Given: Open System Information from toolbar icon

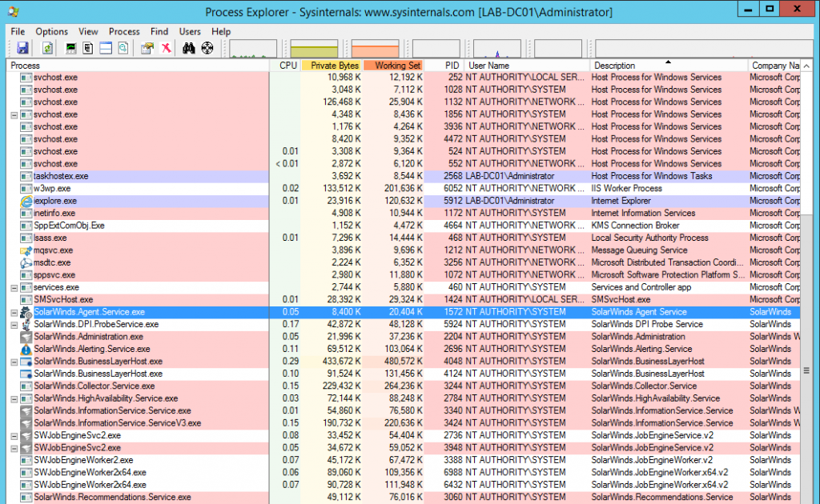Looking at the screenshot, I should tap(70, 48).
